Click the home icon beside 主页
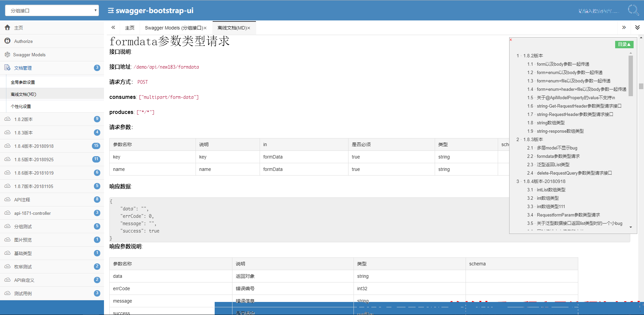Viewport: 644px width, 315px height. pyautogui.click(x=7, y=27)
